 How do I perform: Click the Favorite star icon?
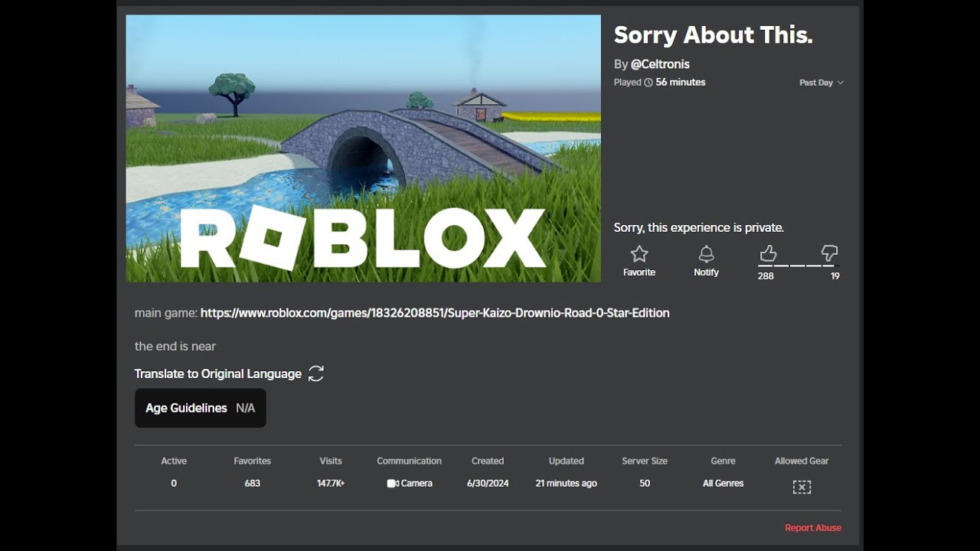pos(639,254)
